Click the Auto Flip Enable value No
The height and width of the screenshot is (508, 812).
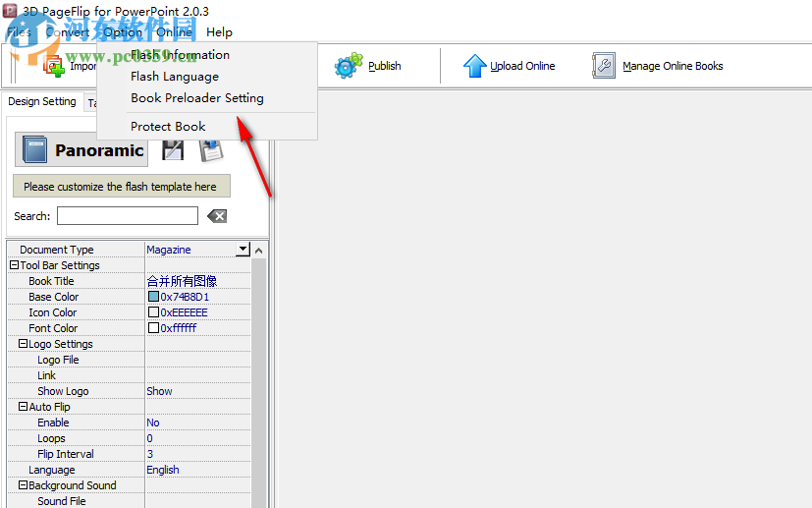[x=153, y=423]
